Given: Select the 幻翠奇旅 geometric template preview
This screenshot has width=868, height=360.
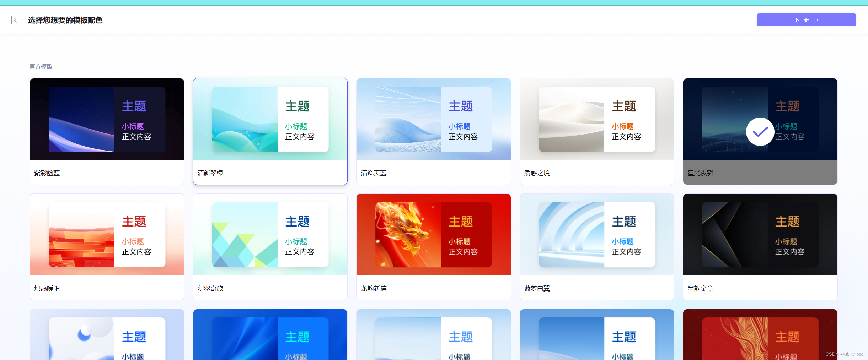Looking at the screenshot, I should (270, 234).
